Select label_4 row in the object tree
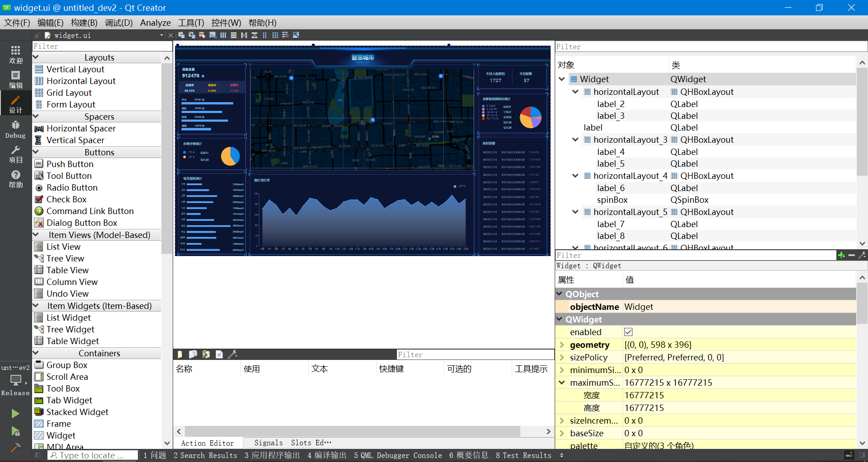Viewport: 868px width, 462px height. pos(705,152)
